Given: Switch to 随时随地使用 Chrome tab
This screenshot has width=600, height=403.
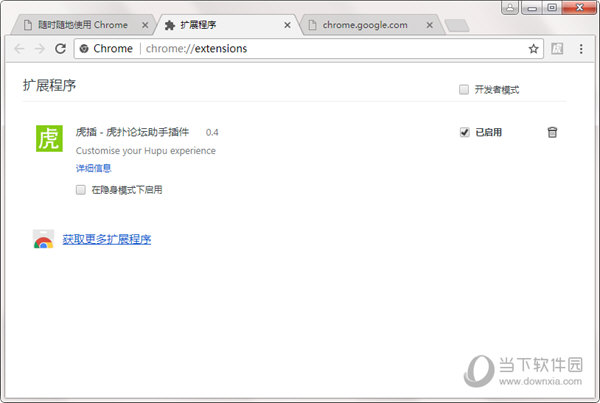Looking at the screenshot, I should (x=83, y=25).
